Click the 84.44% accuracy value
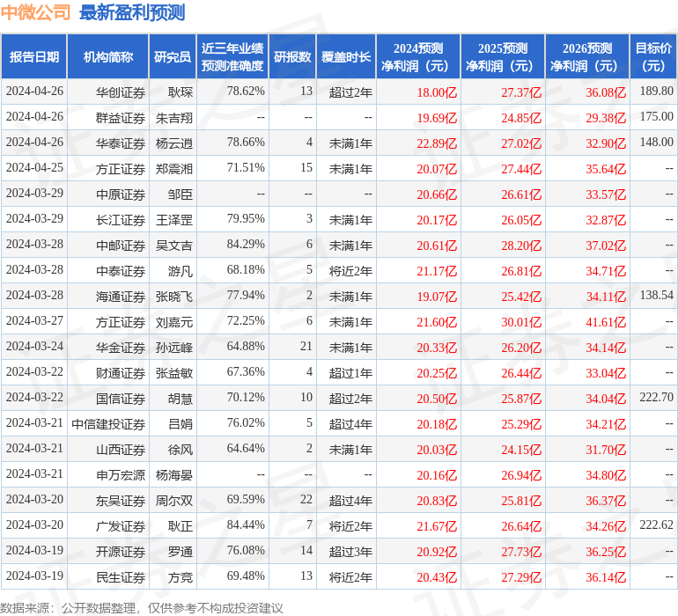 (246, 524)
